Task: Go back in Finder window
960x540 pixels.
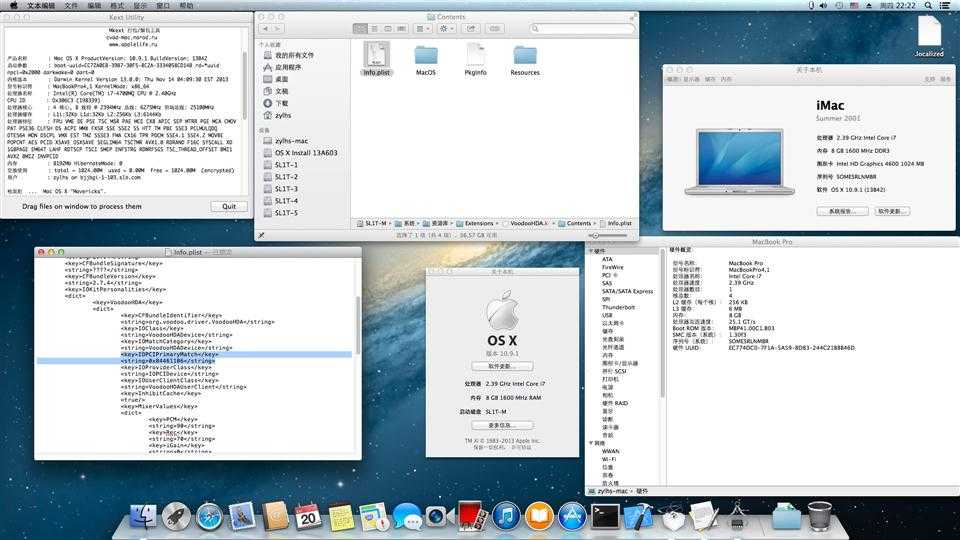Action: (x=265, y=29)
